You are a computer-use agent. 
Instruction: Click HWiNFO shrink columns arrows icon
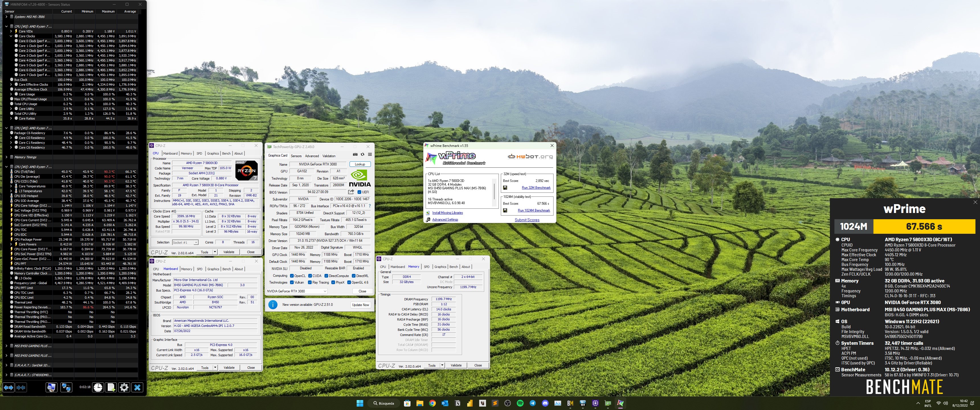click(x=21, y=387)
